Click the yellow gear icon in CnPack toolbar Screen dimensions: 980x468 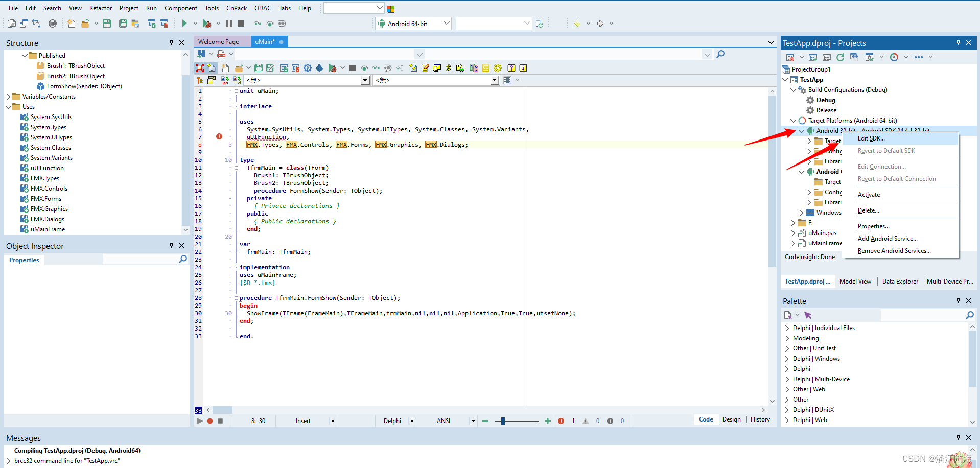point(498,68)
